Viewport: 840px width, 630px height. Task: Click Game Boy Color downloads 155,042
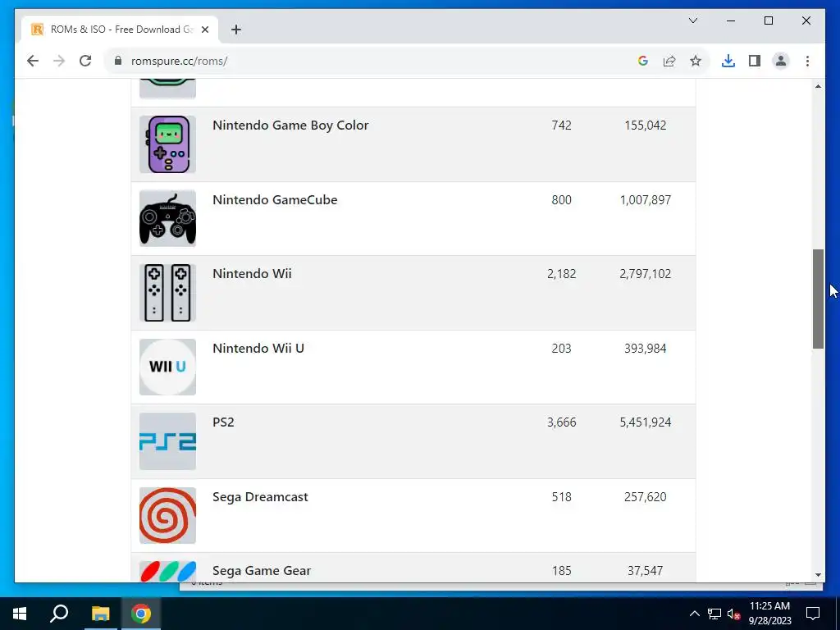pyautogui.click(x=645, y=126)
